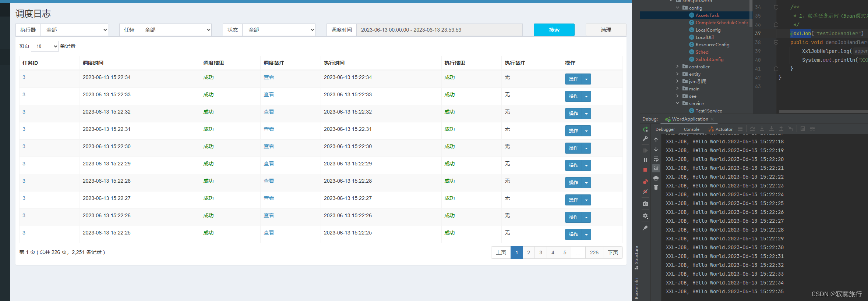Image resolution: width=868 pixels, height=301 pixels.
Task: Click Trace Current Stream Chain icon
Action: (812, 129)
